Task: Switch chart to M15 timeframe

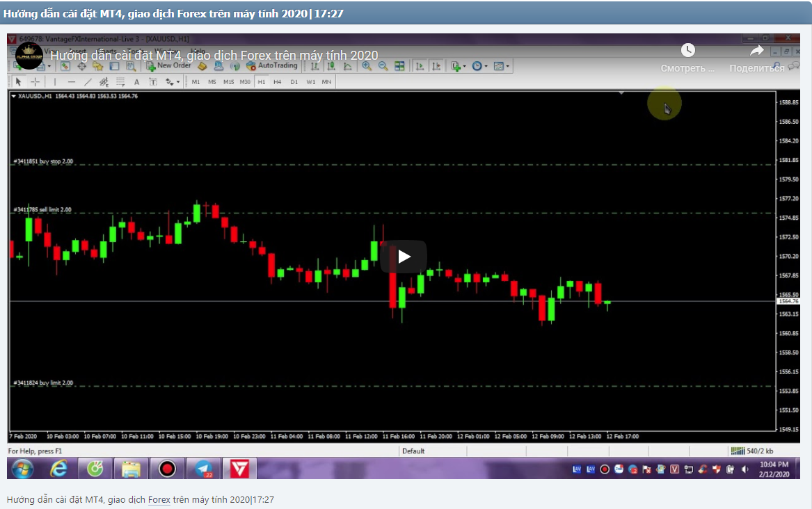Action: 228,82
